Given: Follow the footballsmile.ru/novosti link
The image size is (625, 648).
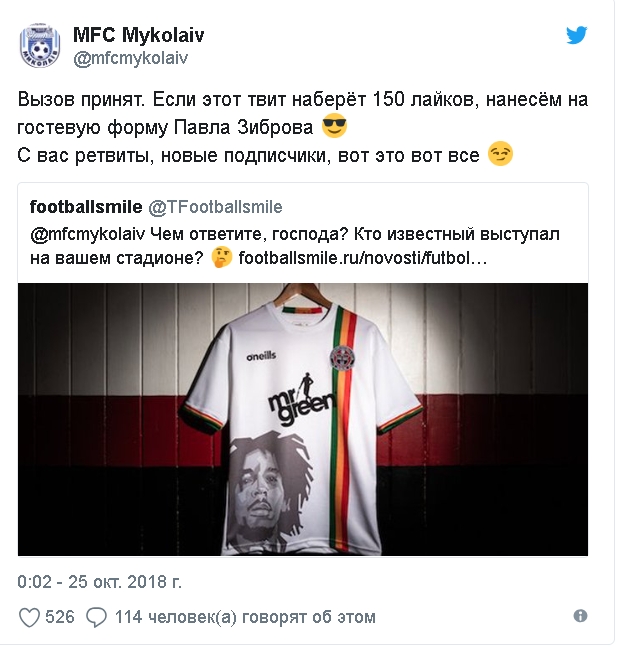Looking at the screenshot, I should 363,258.
